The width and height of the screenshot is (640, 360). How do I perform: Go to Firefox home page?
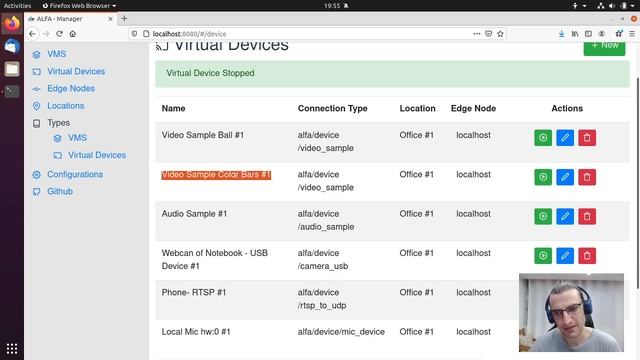pyautogui.click(x=73, y=34)
